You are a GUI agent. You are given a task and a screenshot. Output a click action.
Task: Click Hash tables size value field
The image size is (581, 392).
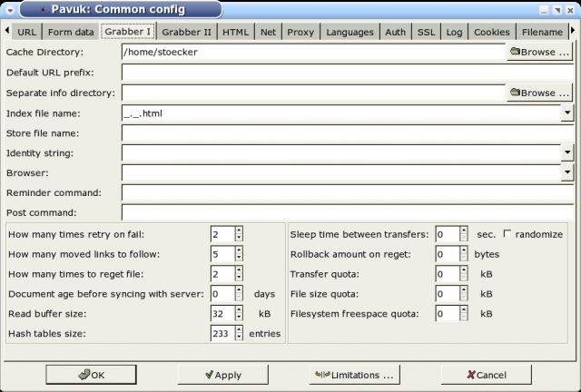pyautogui.click(x=222, y=333)
